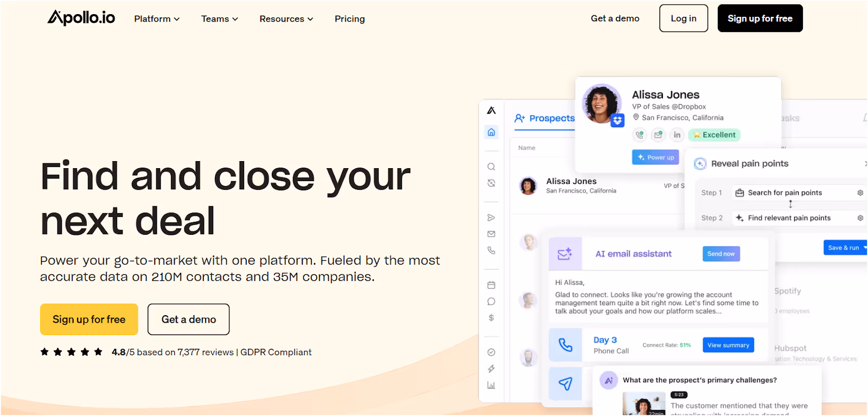The image size is (868, 416).
Task: Open the Meetings calendar icon in the sidebar
Action: (x=492, y=285)
